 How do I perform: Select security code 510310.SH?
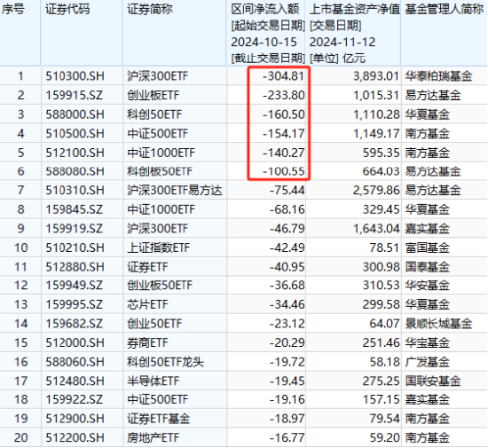[x=75, y=190]
